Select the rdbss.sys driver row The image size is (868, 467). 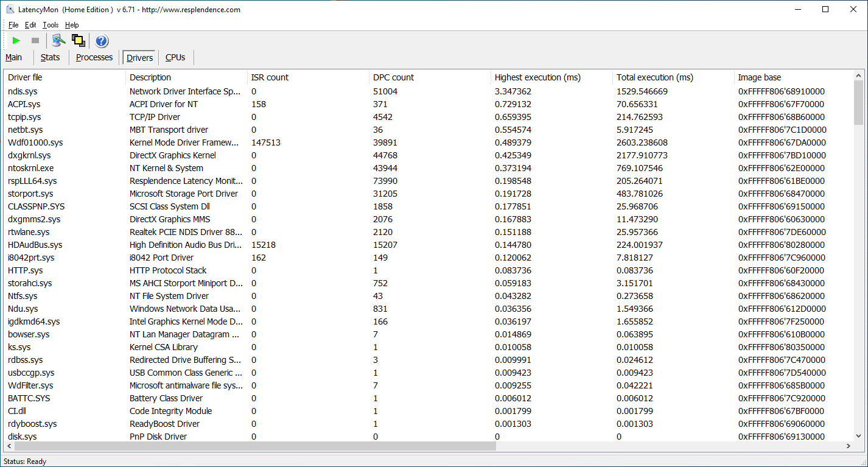429,360
